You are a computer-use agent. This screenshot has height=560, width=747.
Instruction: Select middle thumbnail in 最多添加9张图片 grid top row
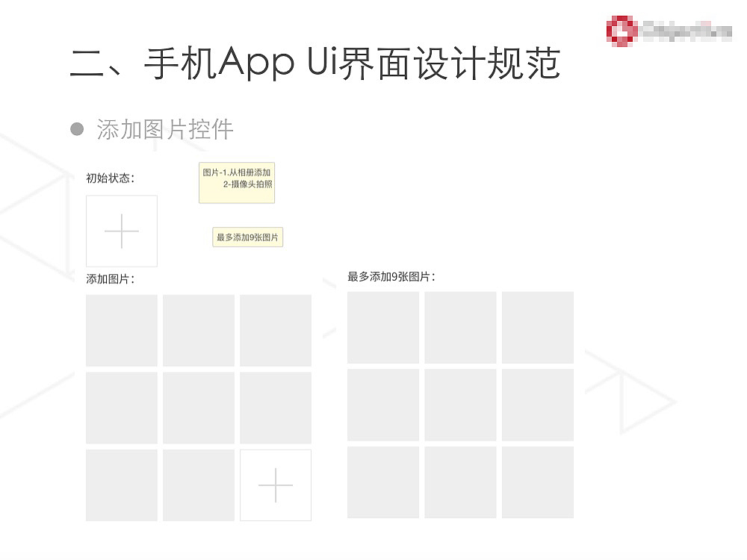[460, 328]
